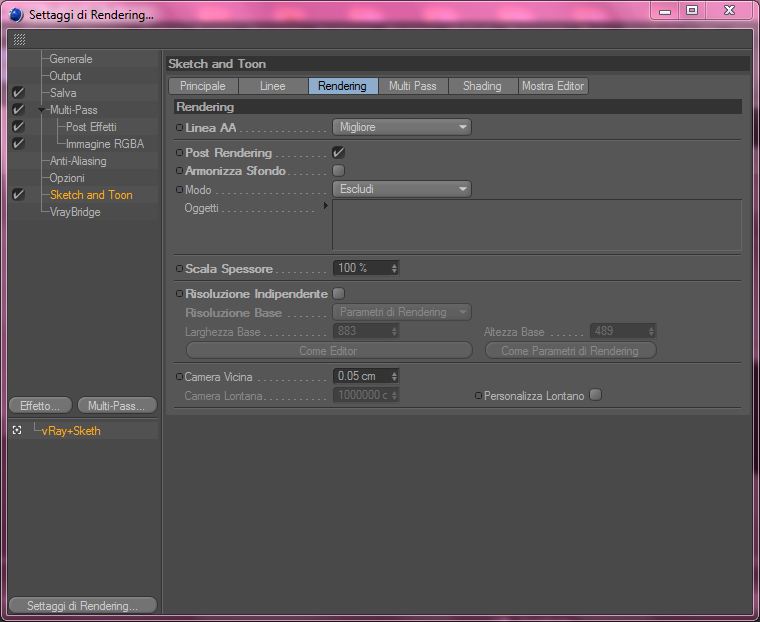The width and height of the screenshot is (760, 622).
Task: Click the Camera Vicina stepper arrows
Action: pyautogui.click(x=394, y=376)
